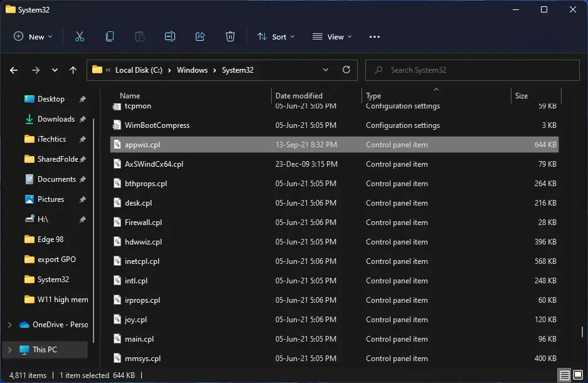Screen dimensions: 588x383
Task: Click the Search System32 input field
Action: pos(473,70)
